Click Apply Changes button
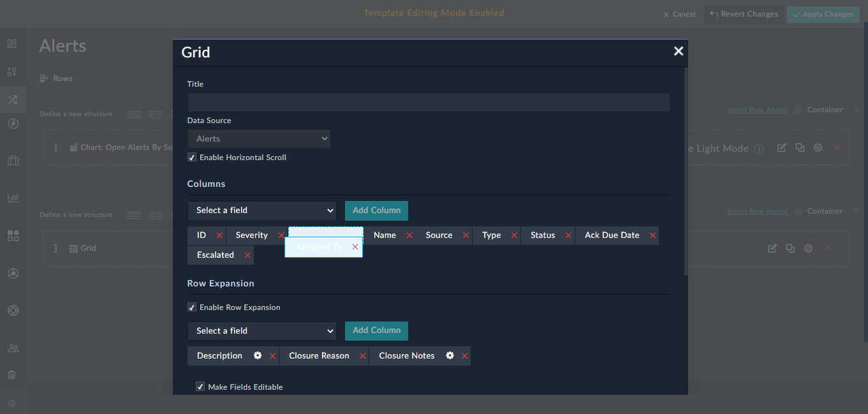Screen dimensions: 868x414 pyautogui.click(x=823, y=14)
